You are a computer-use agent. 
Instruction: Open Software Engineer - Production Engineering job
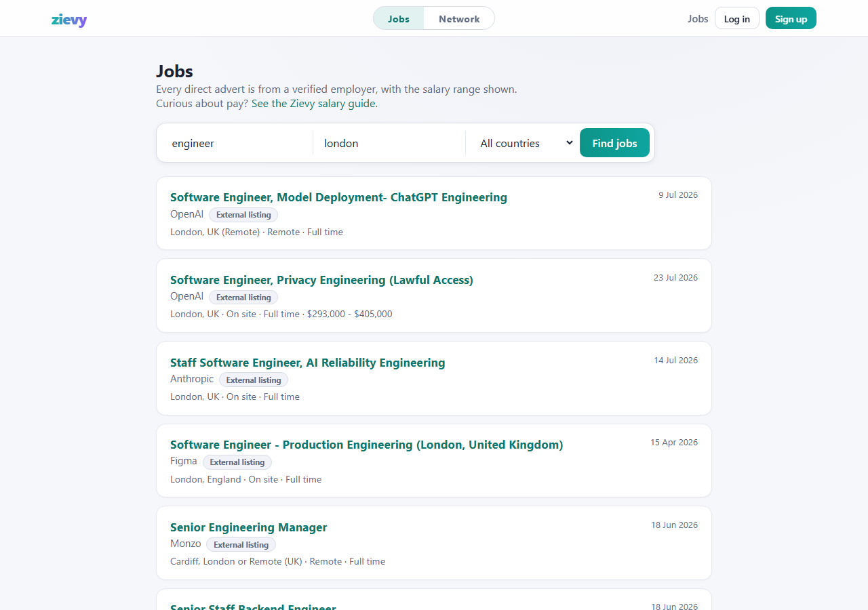366,445
